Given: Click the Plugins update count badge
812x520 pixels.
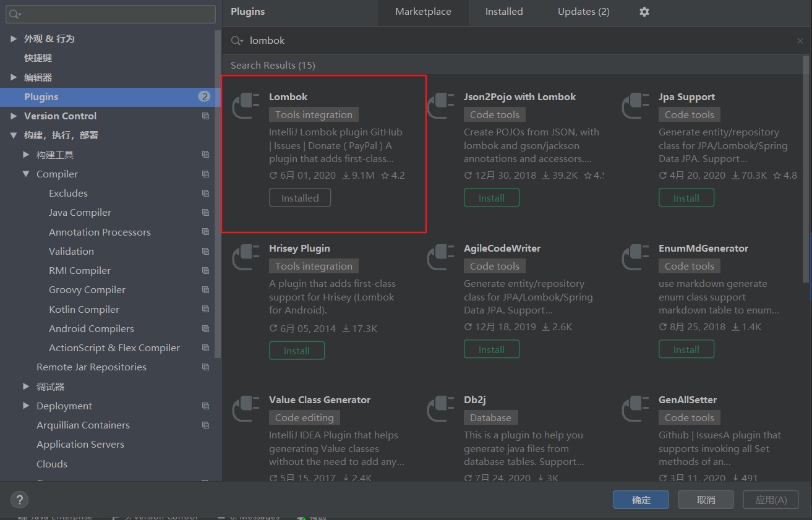Looking at the screenshot, I should 204,96.
